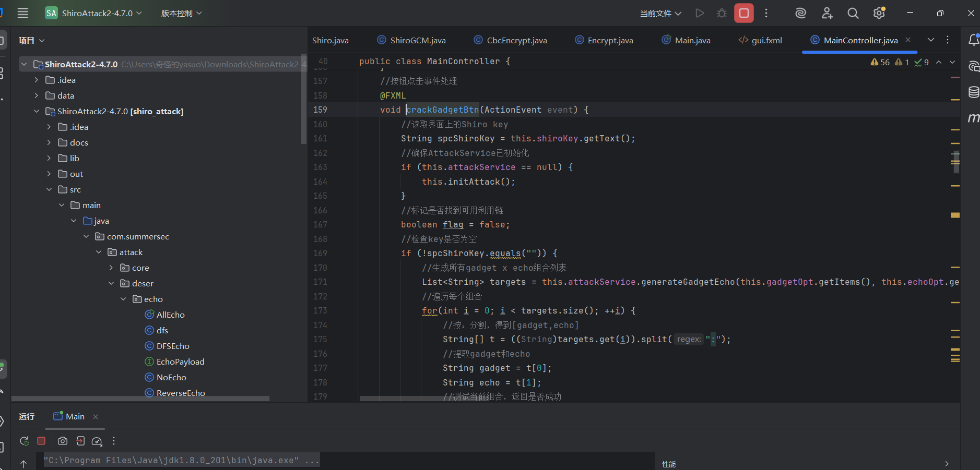This screenshot has width=980, height=470.
Task: Switch to the ShiroGCM.java editor tab
Action: click(417, 40)
